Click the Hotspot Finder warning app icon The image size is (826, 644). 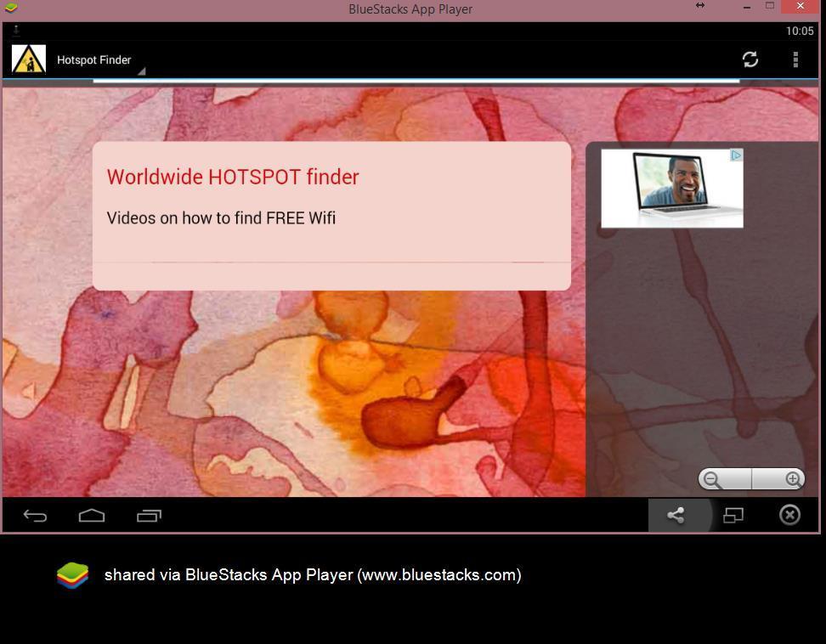tap(28, 59)
